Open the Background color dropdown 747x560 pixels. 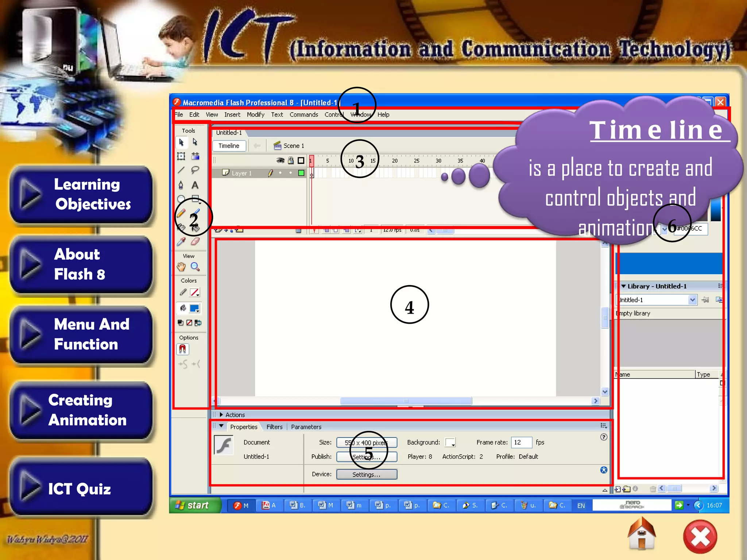pyautogui.click(x=451, y=443)
